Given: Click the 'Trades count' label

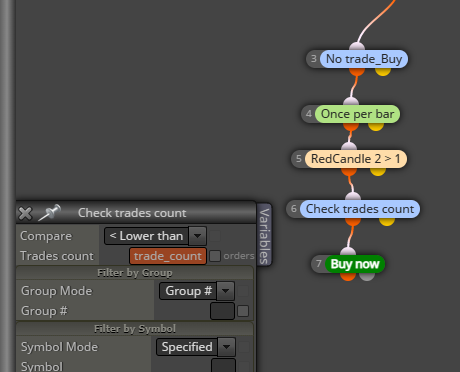Looking at the screenshot, I should [x=57, y=256].
